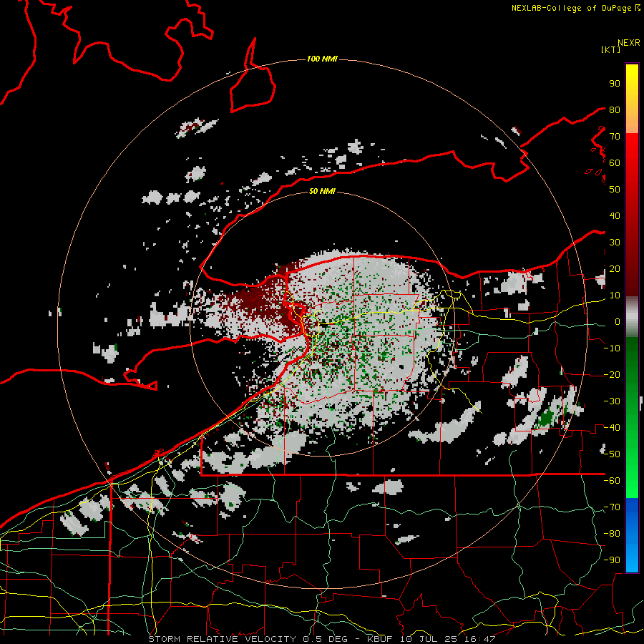This screenshot has height=644, width=644.
Task: Click the gray zero-velocity color bar segment
Action: click(x=632, y=317)
